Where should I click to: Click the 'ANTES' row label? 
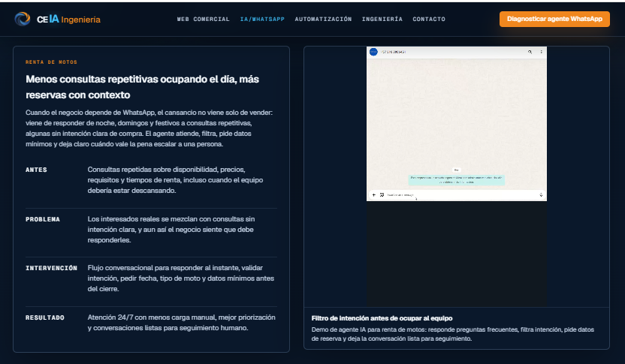(36, 170)
